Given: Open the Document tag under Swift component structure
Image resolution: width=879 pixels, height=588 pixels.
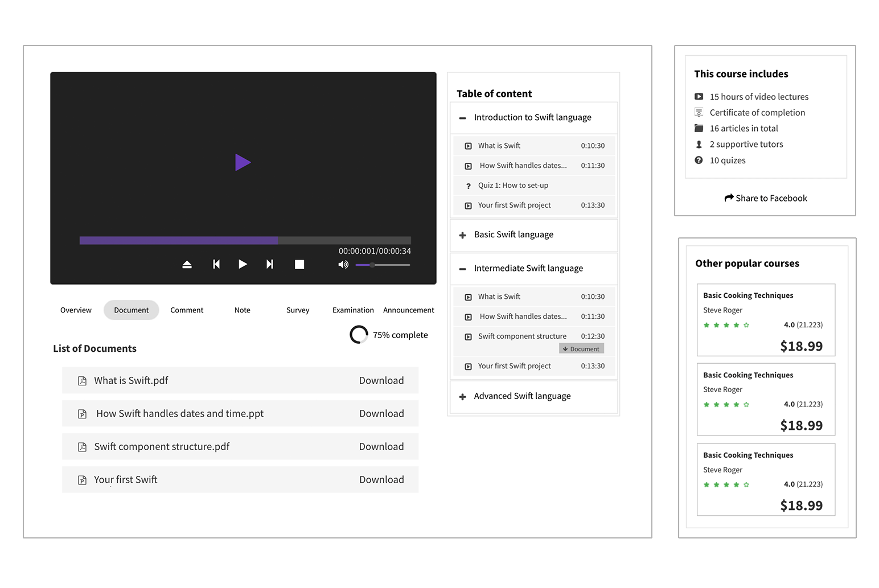Looking at the screenshot, I should point(581,348).
